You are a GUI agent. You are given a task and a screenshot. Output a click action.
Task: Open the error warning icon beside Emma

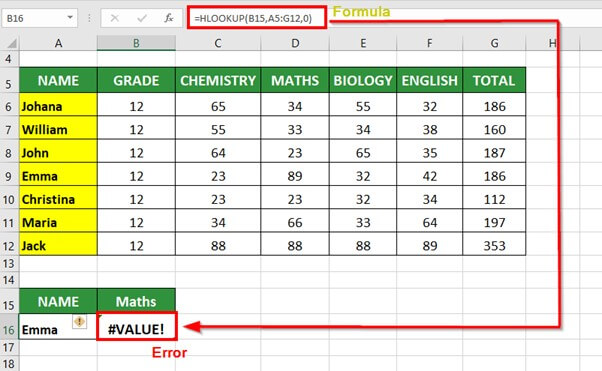(x=79, y=321)
